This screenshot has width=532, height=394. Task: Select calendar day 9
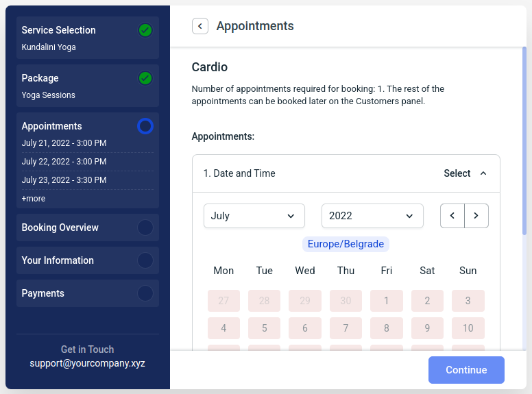click(427, 328)
